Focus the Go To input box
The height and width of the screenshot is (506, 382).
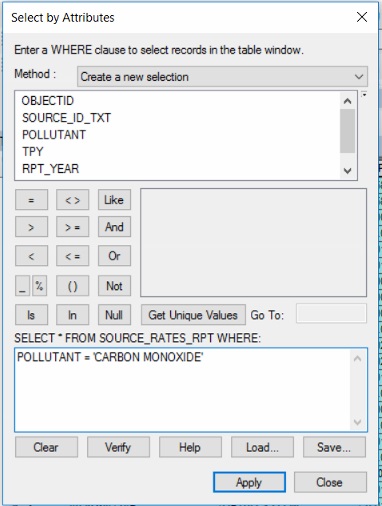click(x=331, y=313)
